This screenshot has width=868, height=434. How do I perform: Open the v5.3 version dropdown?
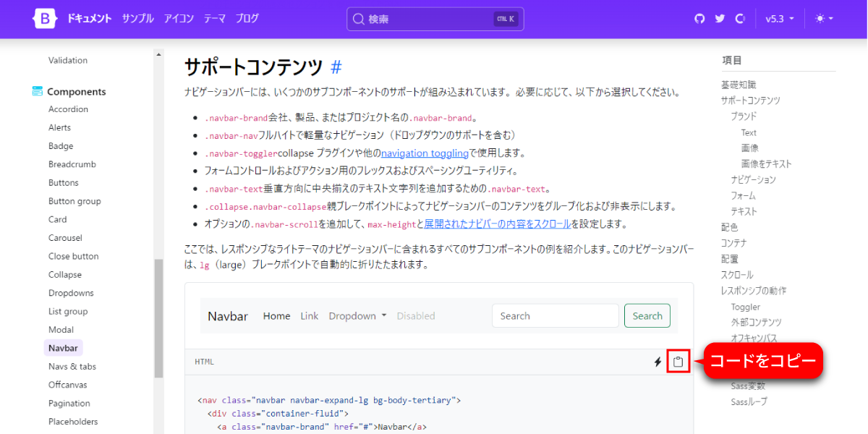(x=780, y=19)
